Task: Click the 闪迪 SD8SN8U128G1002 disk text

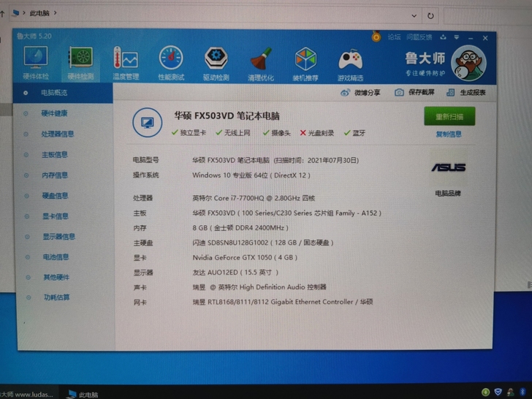Action: point(263,243)
